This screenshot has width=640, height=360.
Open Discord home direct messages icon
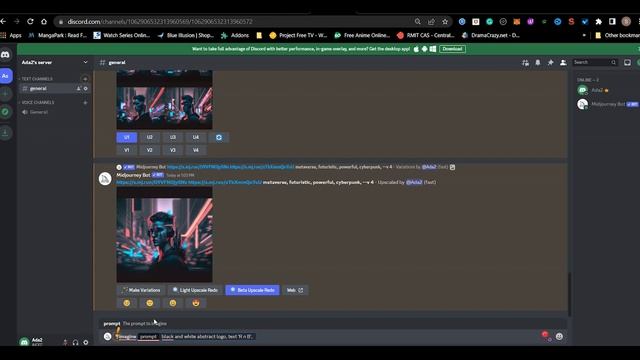click(x=5, y=55)
